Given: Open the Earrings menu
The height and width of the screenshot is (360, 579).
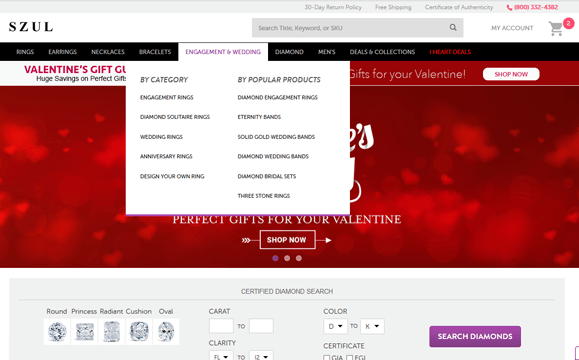Looking at the screenshot, I should click(x=62, y=52).
